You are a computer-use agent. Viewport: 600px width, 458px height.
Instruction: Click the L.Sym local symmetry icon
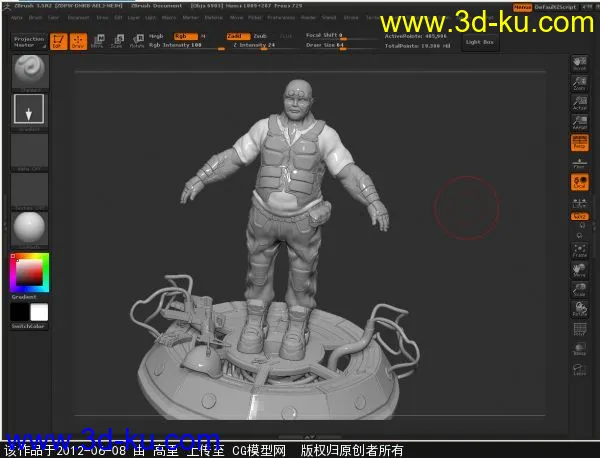coord(580,202)
